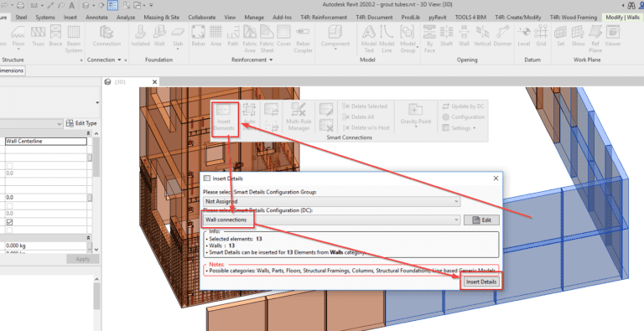644x331 pixels.
Task: Click the Rebar Coupler tool
Action: (x=303, y=39)
